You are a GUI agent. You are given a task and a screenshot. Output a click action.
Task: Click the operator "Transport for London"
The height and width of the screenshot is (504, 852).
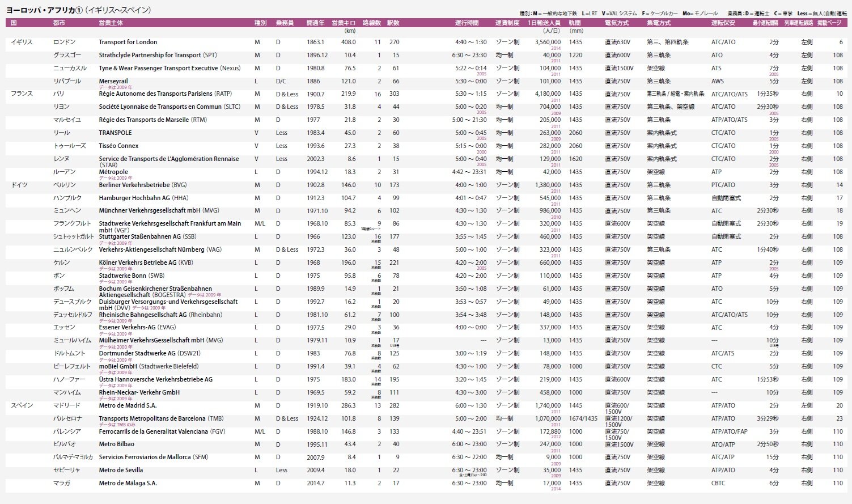click(x=128, y=43)
